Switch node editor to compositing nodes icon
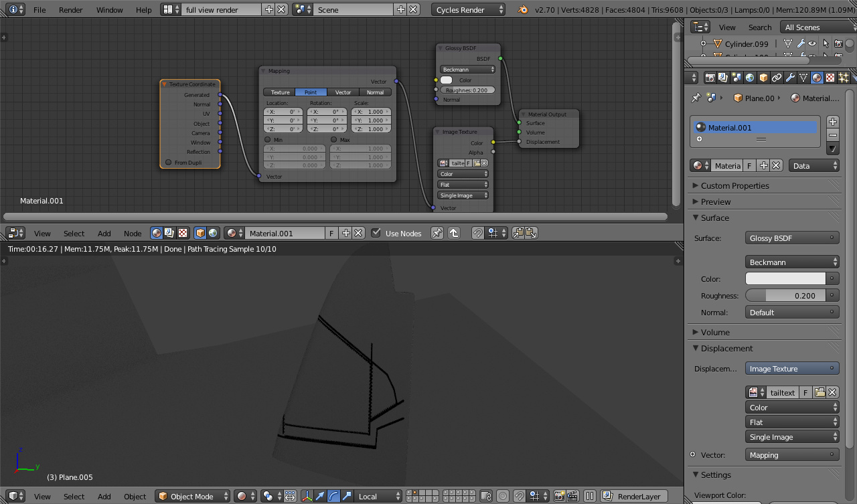857x504 pixels. [x=169, y=233]
